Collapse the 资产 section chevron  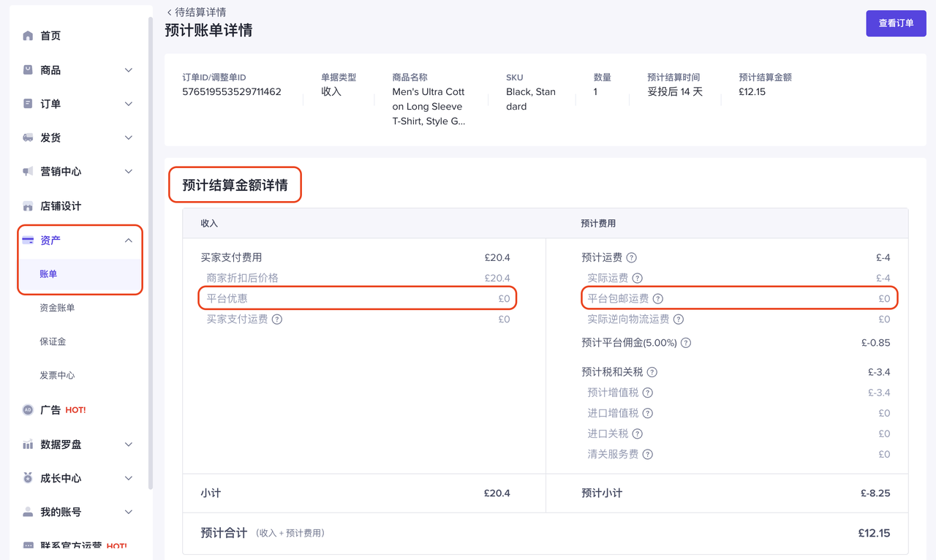pos(129,241)
